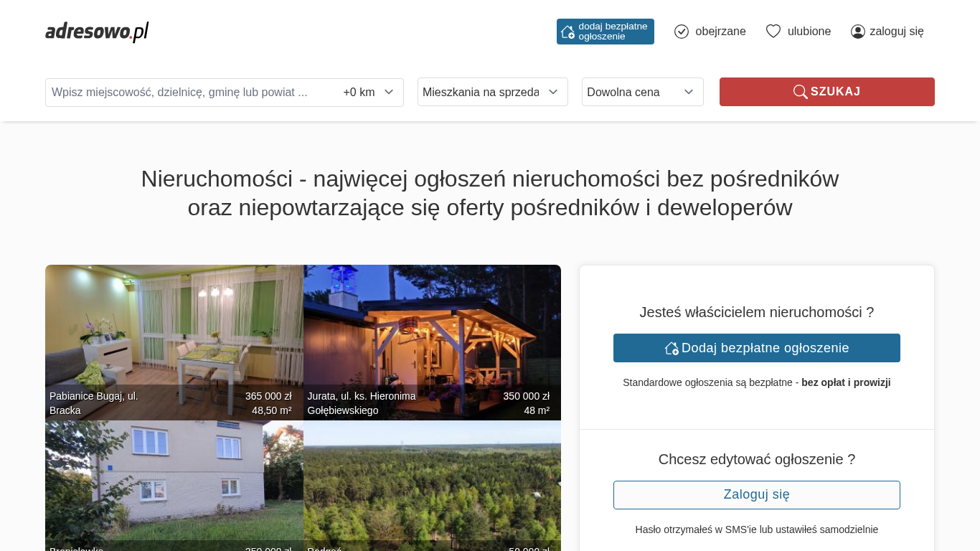Open the Mieszkania na sprzedaż category dropdown
Screen dimensions: 980x551
pyautogui.click(x=492, y=92)
